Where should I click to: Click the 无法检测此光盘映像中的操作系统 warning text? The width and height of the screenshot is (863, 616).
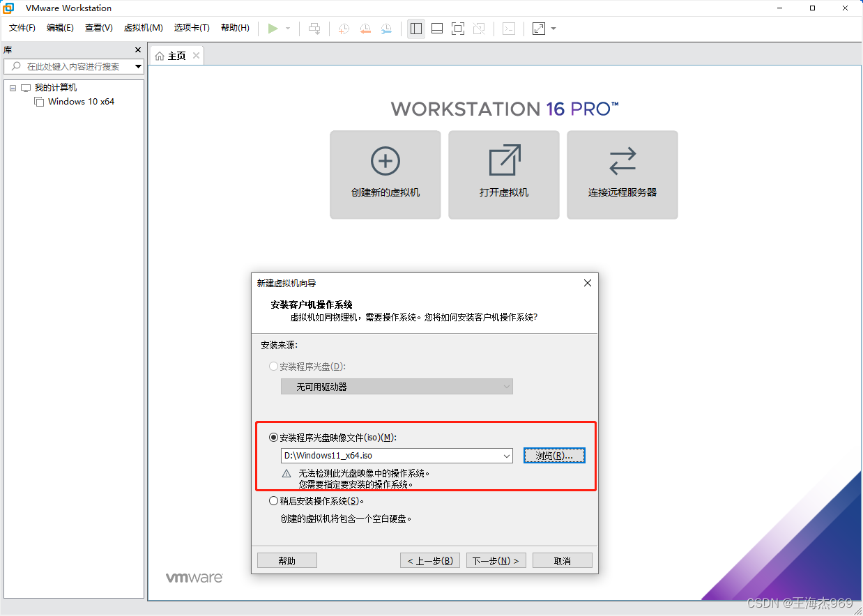(x=365, y=473)
